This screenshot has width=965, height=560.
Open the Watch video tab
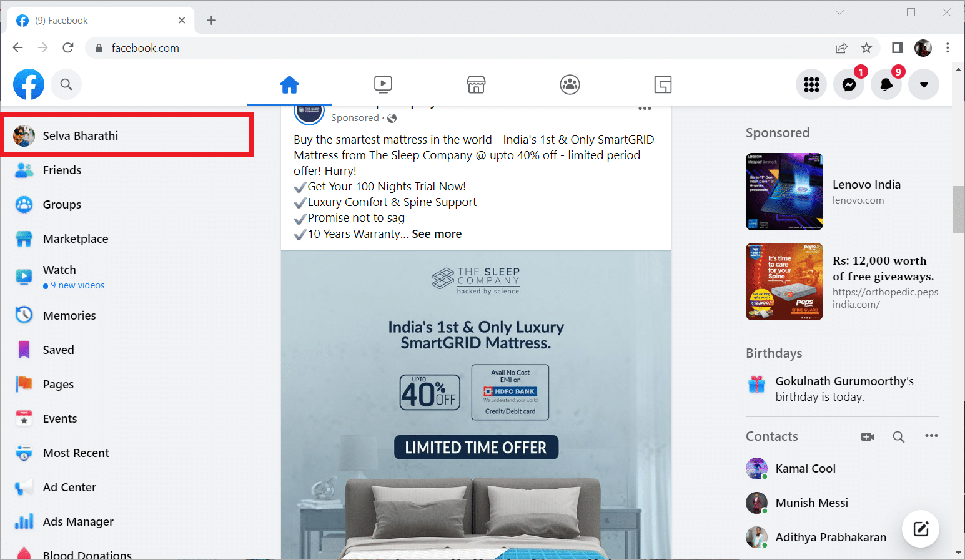pyautogui.click(x=383, y=84)
